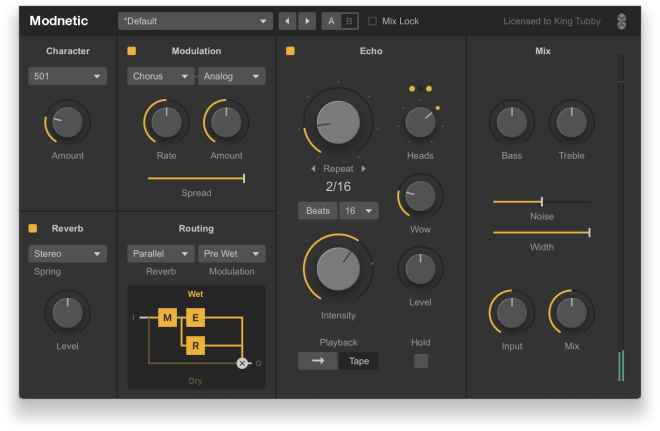
Task: Click the Echo Level knob
Action: point(420,269)
